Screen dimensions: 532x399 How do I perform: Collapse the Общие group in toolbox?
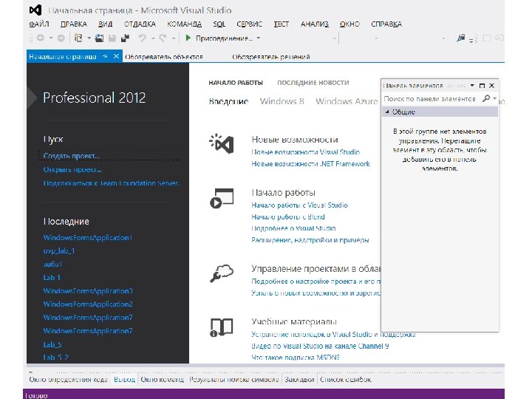click(387, 112)
